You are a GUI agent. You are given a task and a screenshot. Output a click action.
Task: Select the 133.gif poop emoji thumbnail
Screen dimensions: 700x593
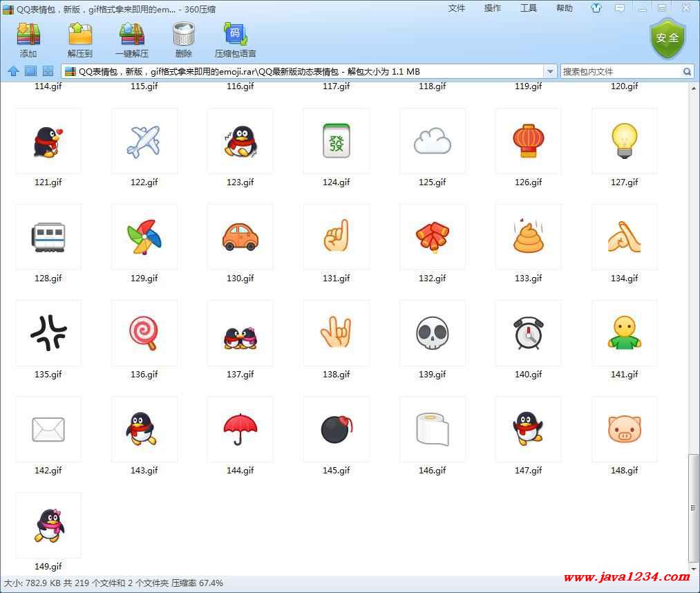[x=528, y=237]
